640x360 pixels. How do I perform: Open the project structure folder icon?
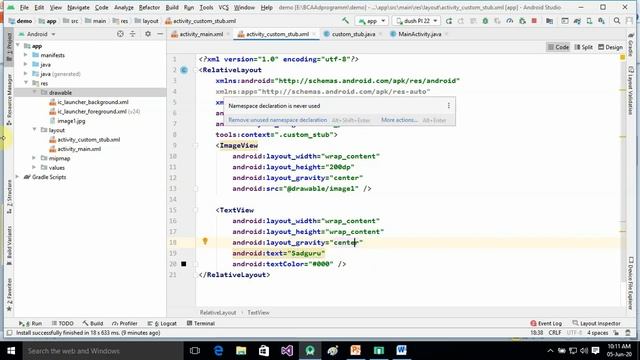(549, 21)
